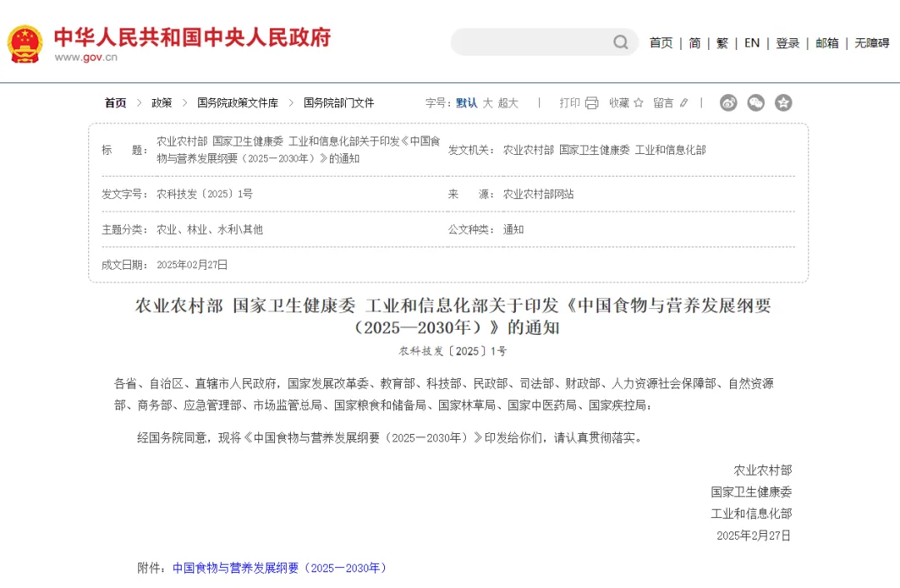Switch to English EN version
Viewport: 900px width, 588px height.
tap(752, 43)
